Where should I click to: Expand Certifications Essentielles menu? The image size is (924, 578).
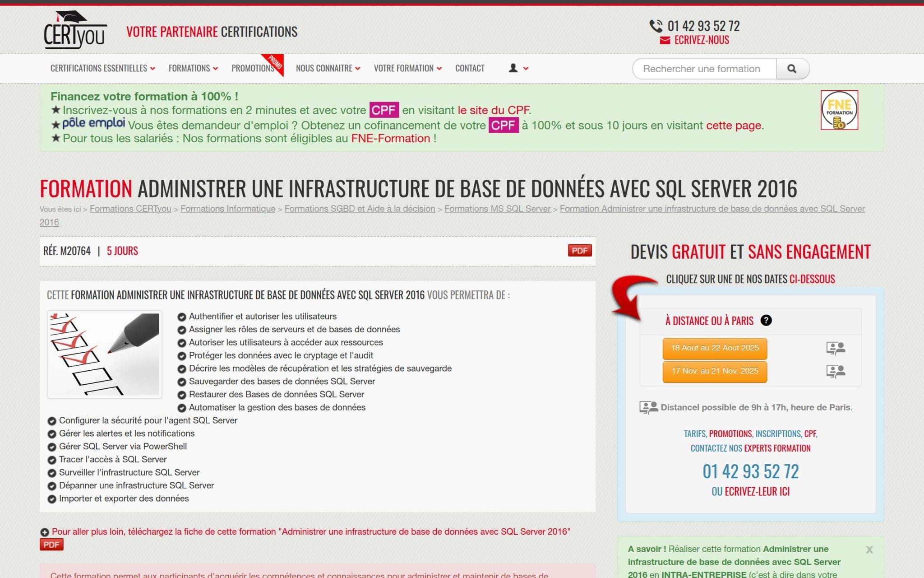[103, 68]
